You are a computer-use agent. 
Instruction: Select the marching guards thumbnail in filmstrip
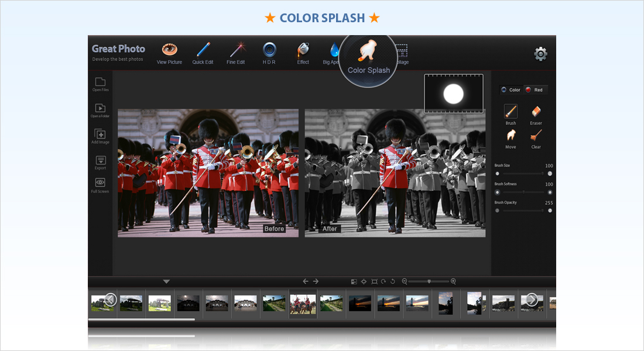(x=303, y=303)
